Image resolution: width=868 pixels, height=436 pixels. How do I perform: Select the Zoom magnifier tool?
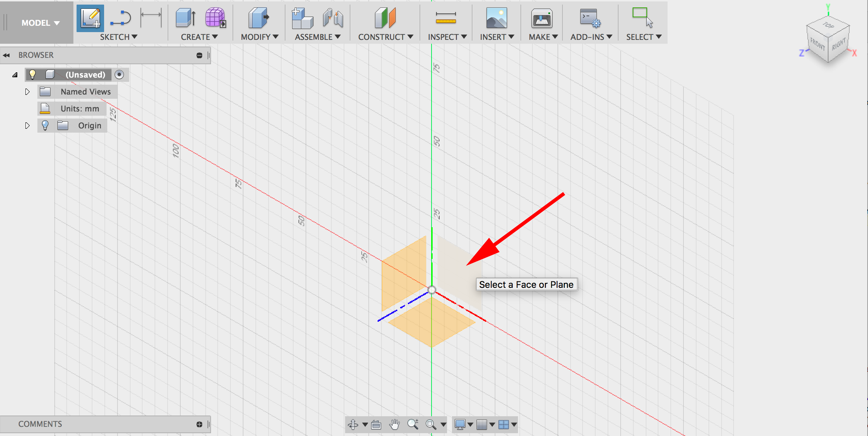click(413, 424)
